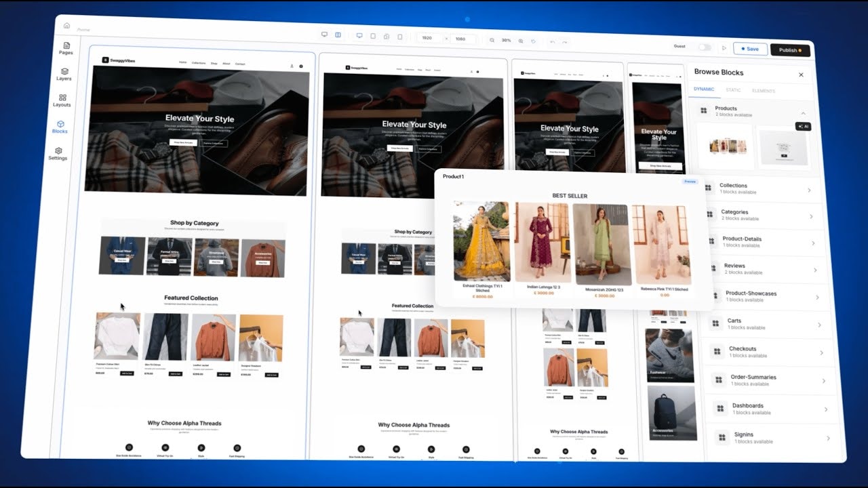Select the mobile device preview icon
Viewport: 868px width, 488px height.
pos(399,37)
